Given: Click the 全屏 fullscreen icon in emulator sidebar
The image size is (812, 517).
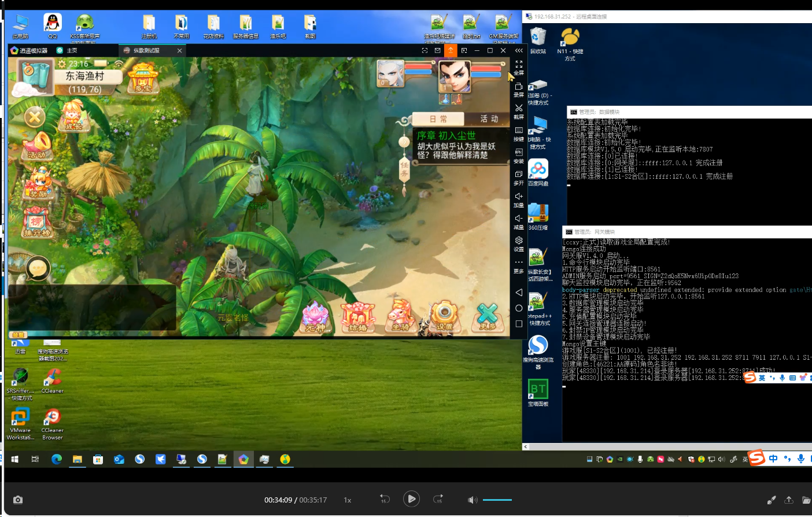Looking at the screenshot, I should 519,68.
